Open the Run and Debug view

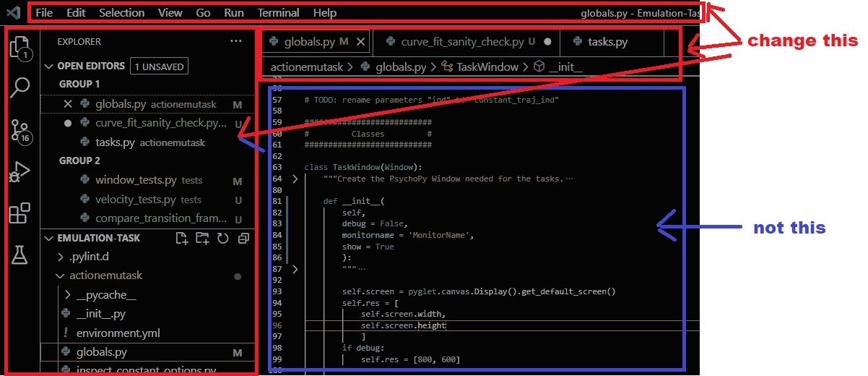pos(19,172)
